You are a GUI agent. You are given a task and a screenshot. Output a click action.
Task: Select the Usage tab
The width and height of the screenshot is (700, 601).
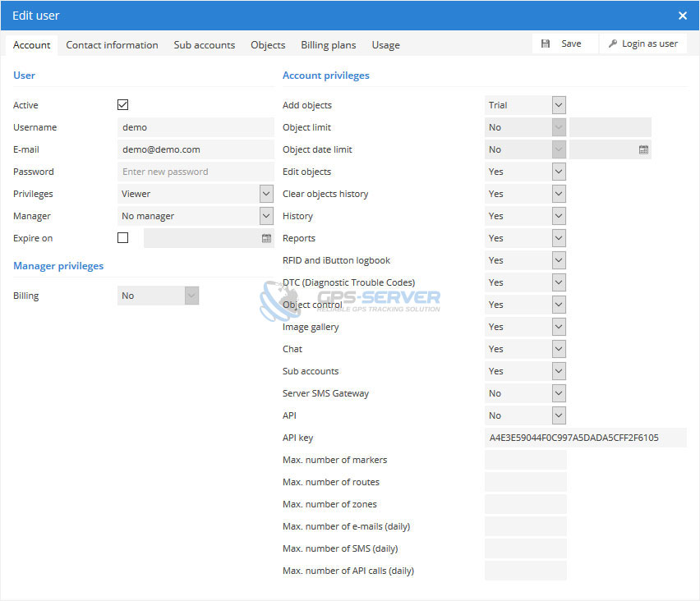(x=385, y=45)
